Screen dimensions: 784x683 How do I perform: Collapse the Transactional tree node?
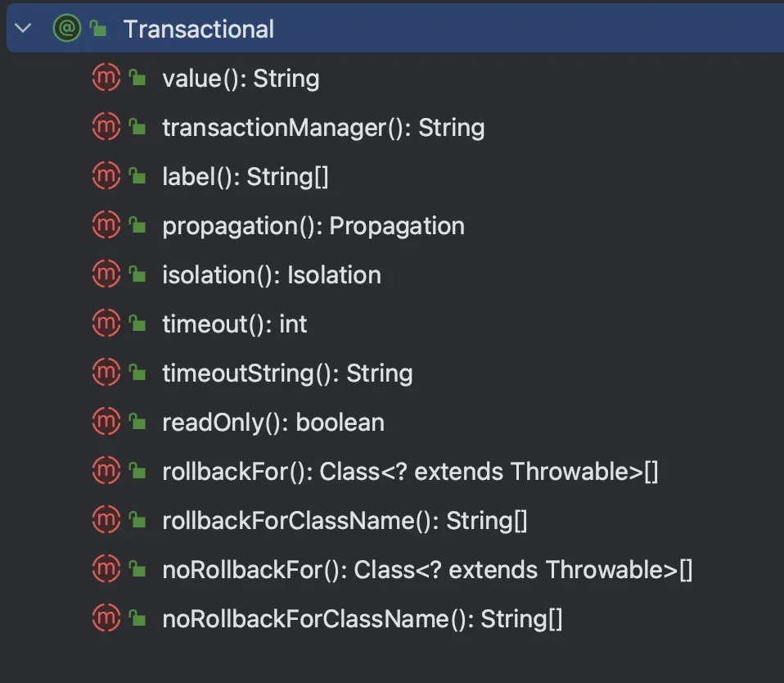pyautogui.click(x=23, y=28)
